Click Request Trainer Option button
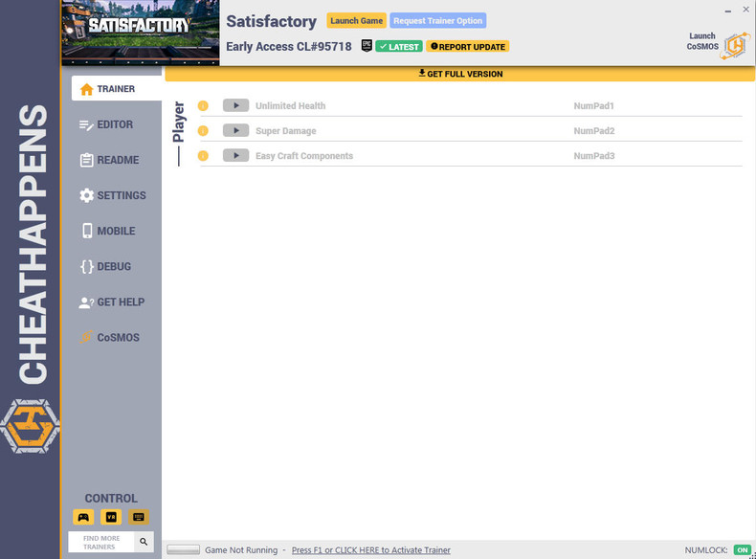Screen dimensions: 756x559 (437, 21)
